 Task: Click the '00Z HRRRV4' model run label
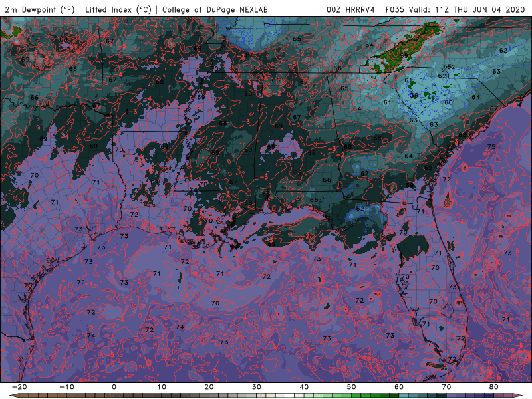click(350, 9)
